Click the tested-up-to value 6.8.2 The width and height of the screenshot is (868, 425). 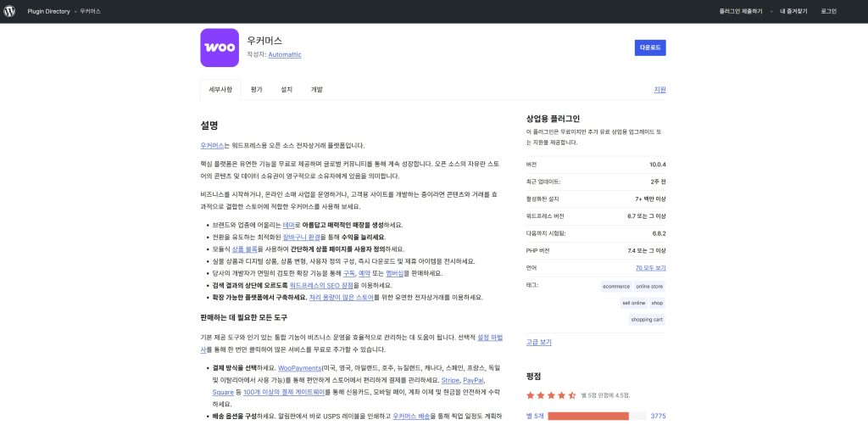(x=659, y=233)
